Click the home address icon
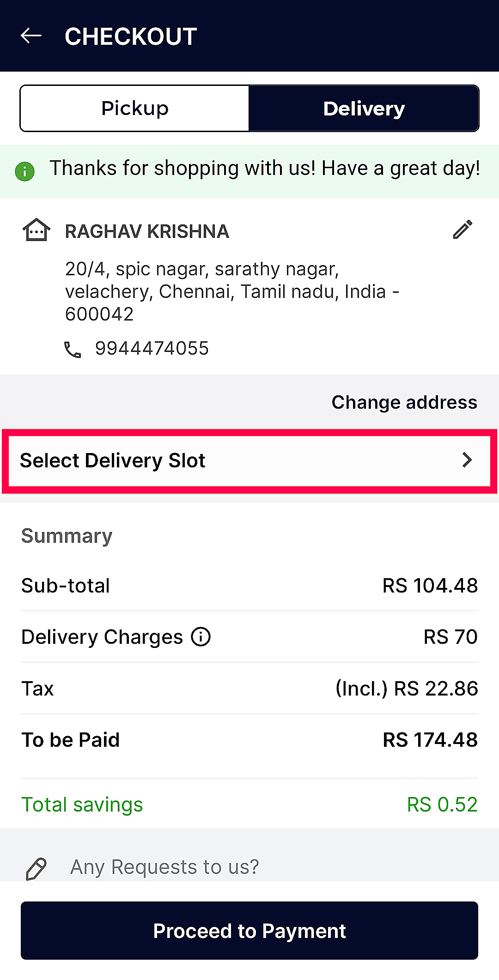The image size is (499, 980). point(36,230)
